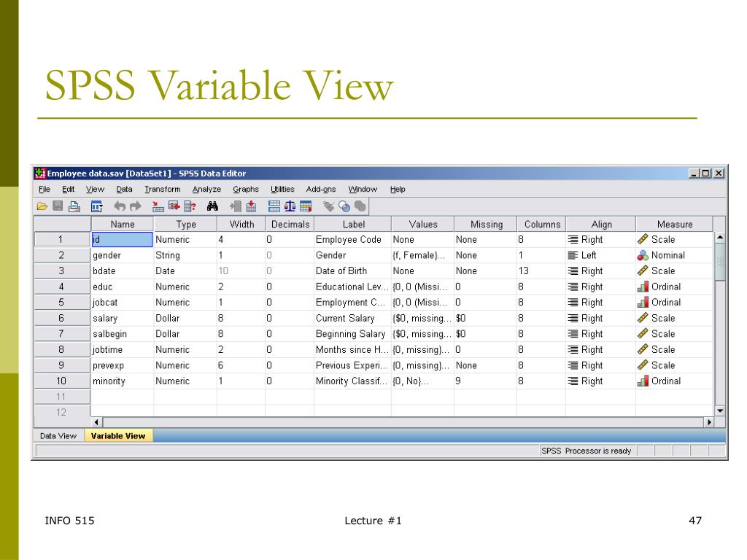Select row header 6 for salary

(61, 318)
